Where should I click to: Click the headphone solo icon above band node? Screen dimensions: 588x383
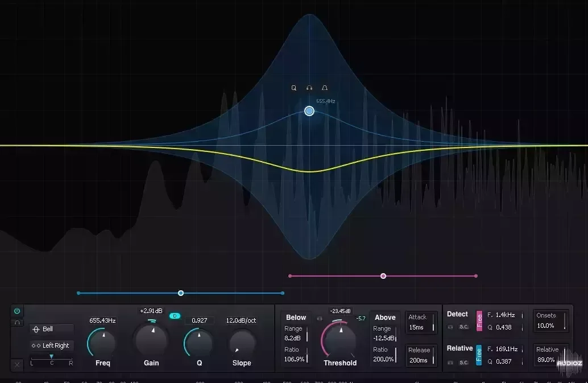coord(309,88)
